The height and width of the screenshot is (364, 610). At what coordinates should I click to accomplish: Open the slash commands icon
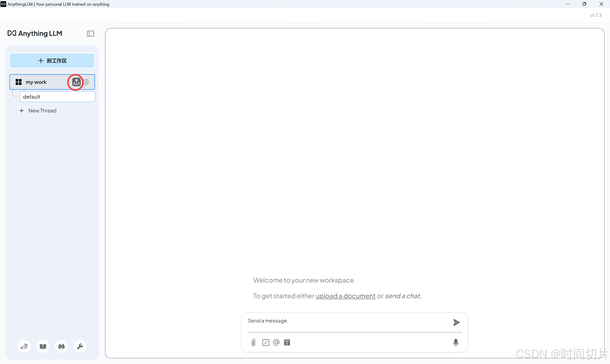tap(265, 342)
